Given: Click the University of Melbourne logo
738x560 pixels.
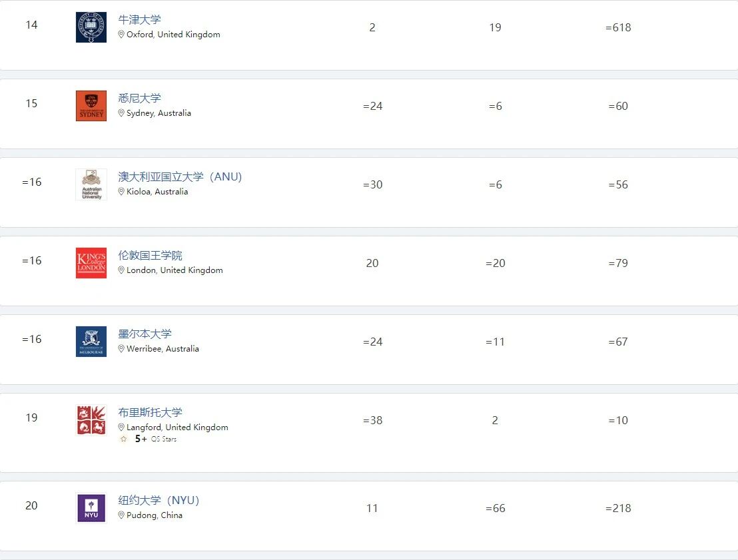Looking at the screenshot, I should (91, 342).
